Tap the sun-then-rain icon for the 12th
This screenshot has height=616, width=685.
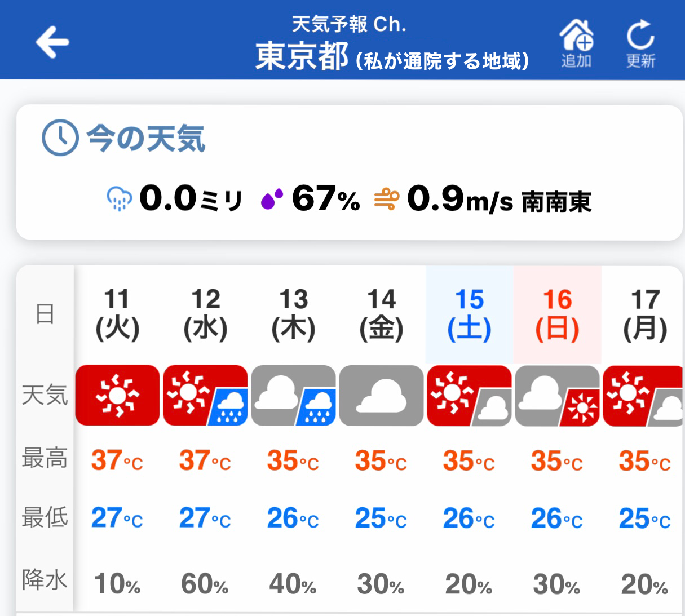tap(205, 395)
